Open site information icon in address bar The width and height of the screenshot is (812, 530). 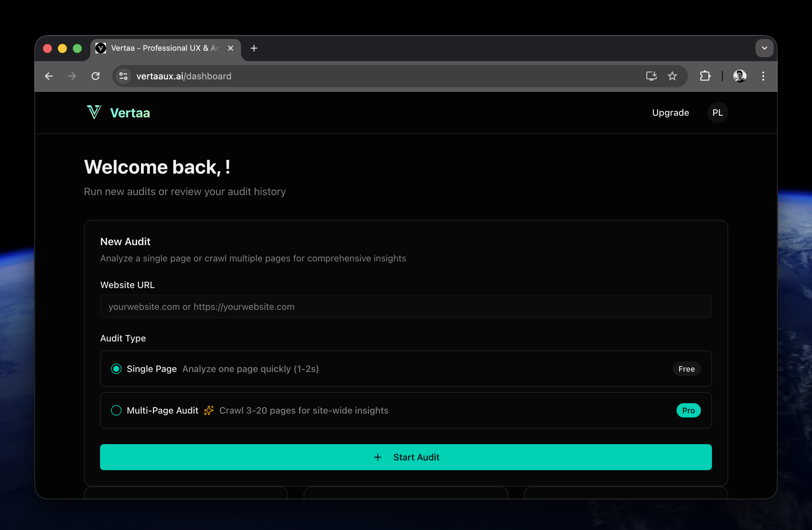point(123,76)
